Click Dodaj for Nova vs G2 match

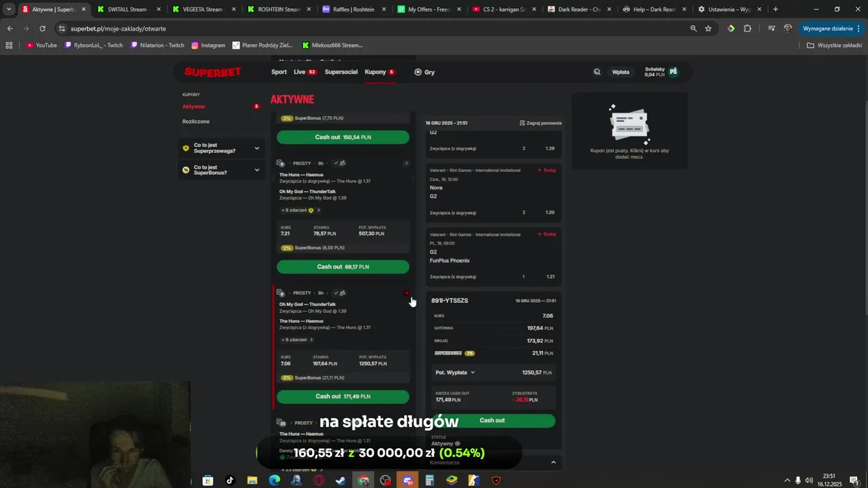[x=547, y=170]
